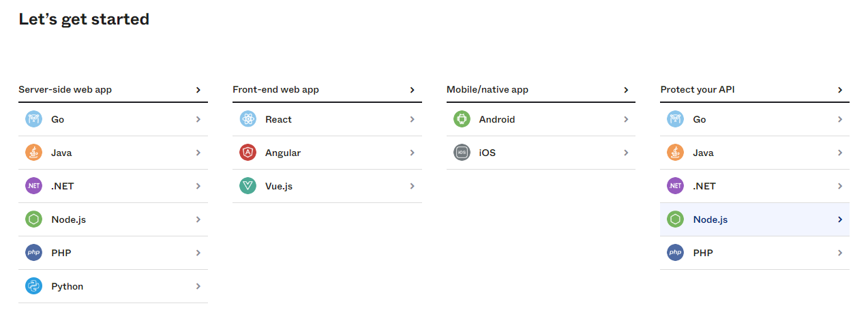This screenshot has width=868, height=325.
Task: Open PHP under Protect your API
Action: tap(755, 253)
